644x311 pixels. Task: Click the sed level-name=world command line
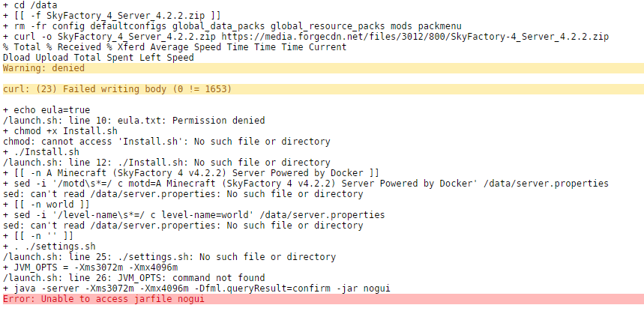[194, 214]
